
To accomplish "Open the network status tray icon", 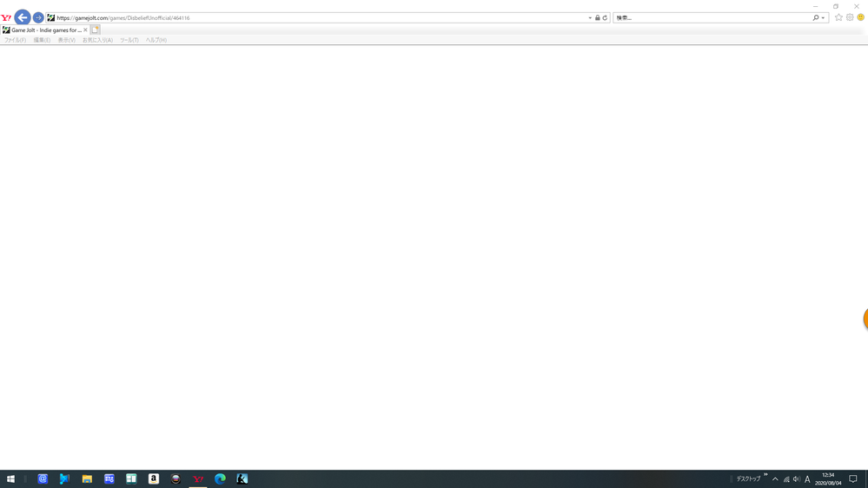I will (786, 479).
